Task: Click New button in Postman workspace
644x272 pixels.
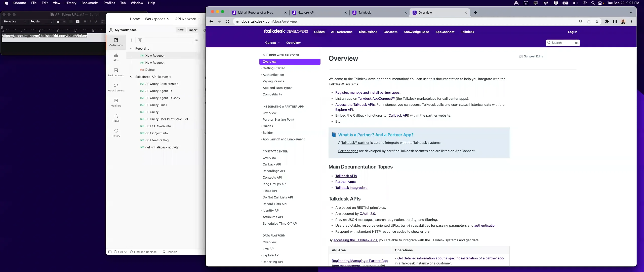Action: (x=180, y=30)
